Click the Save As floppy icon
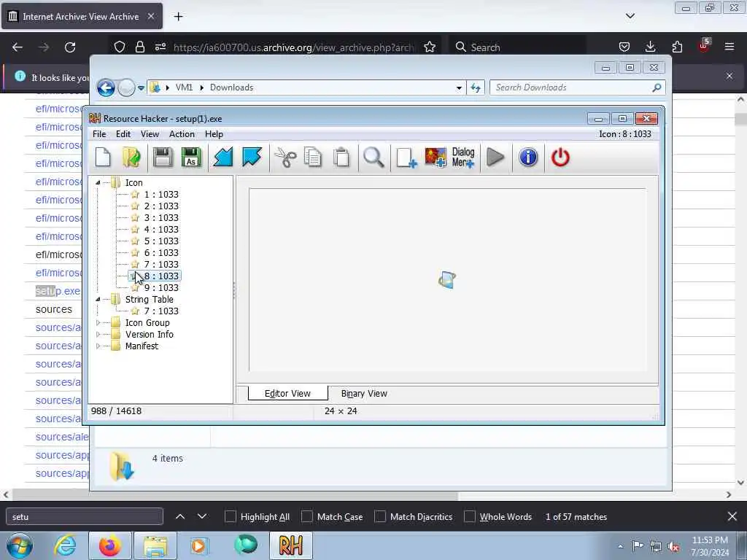747x560 pixels. [x=192, y=157]
